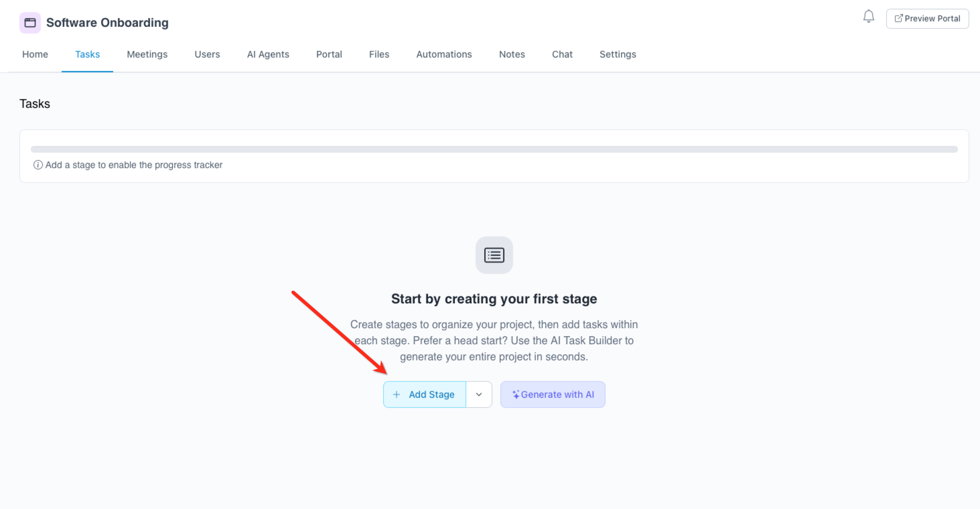Click the empty progress tracker bar
980x509 pixels.
494,149
